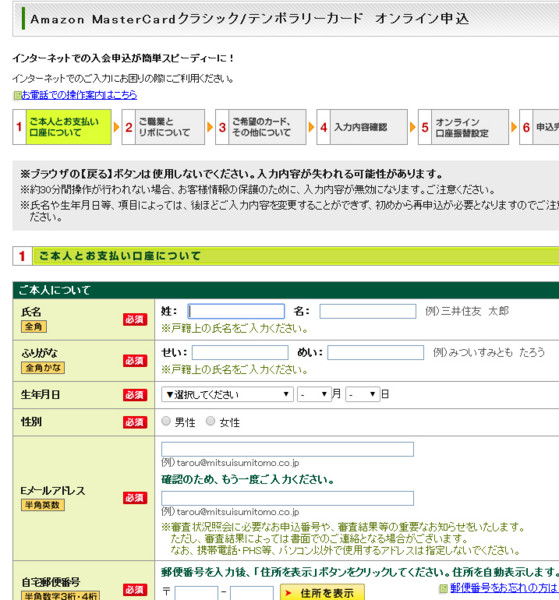Click the example text みついすみとも たろう
This screenshot has height=600, width=559.
click(496, 352)
